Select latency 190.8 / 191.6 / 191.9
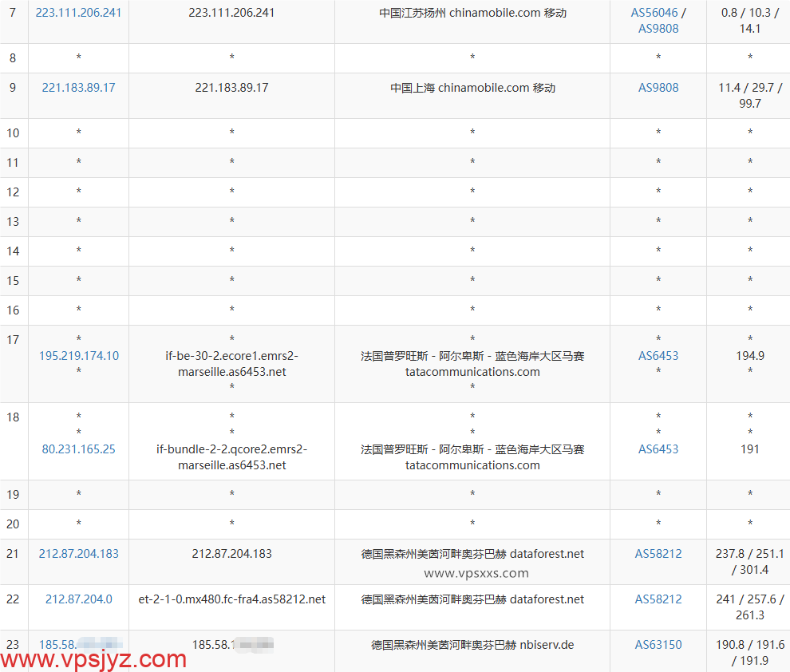The height and width of the screenshot is (672, 790). (x=749, y=652)
